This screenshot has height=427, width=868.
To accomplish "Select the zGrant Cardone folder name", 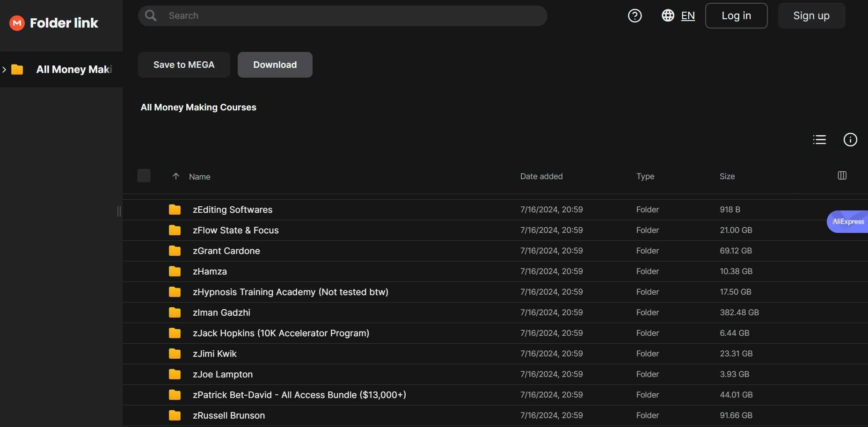I will 226,251.
